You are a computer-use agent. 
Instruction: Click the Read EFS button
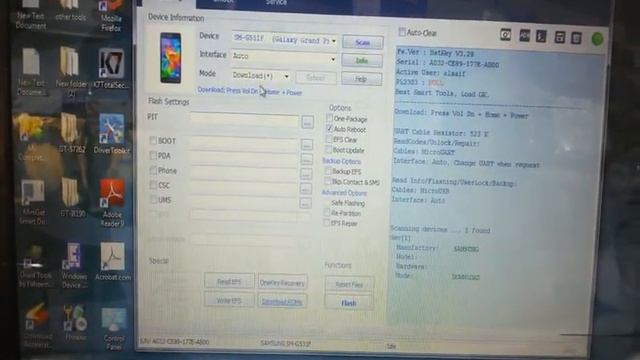(229, 281)
